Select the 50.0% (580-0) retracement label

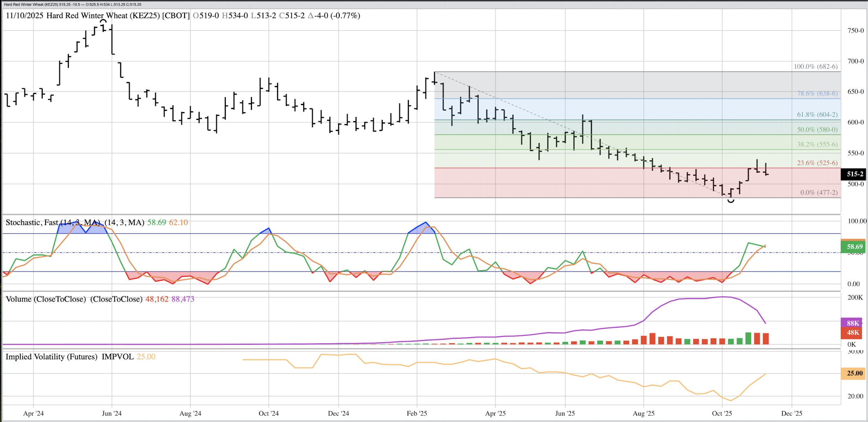point(817,130)
